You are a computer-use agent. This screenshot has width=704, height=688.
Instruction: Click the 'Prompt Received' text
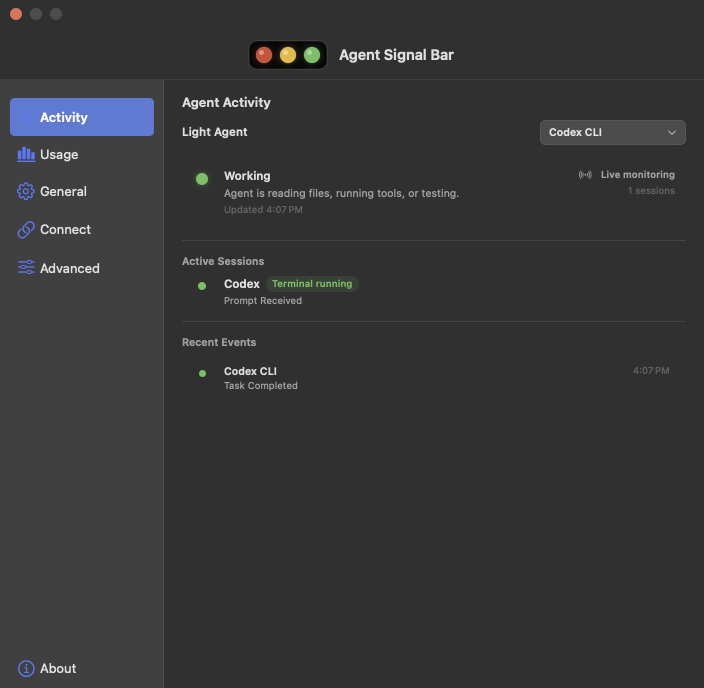coord(263,301)
